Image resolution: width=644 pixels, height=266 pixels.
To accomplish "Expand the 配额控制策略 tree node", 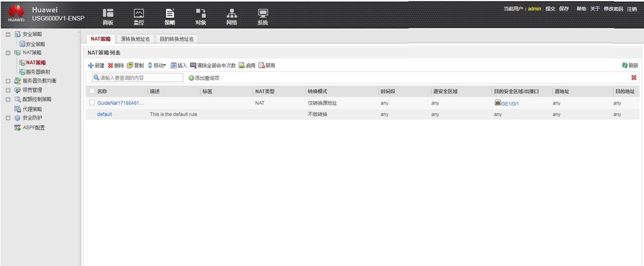I will coord(8,100).
